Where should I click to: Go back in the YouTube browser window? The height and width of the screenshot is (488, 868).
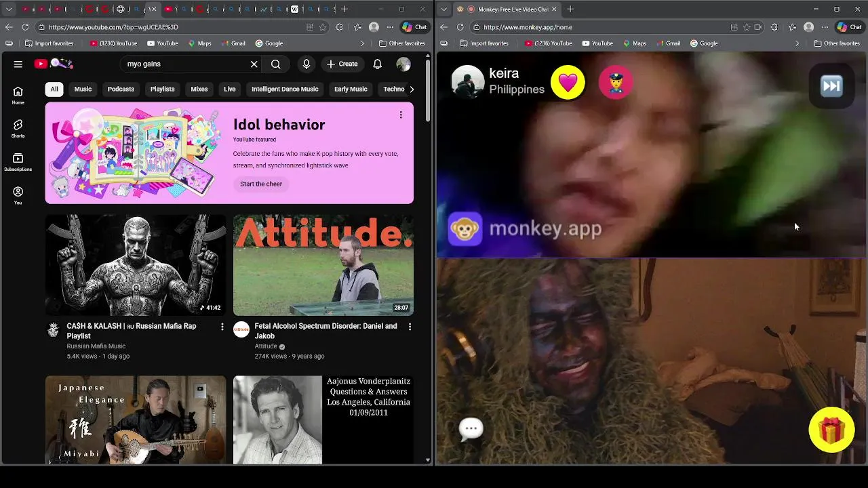click(9, 27)
